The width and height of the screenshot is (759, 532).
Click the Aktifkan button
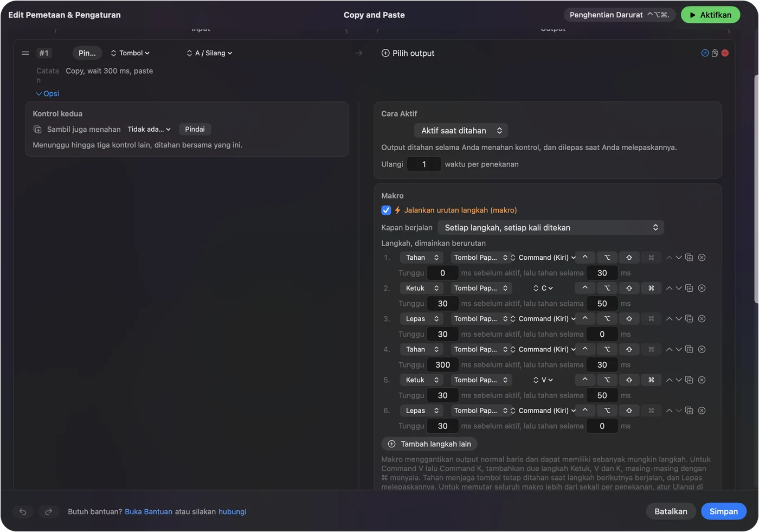[710, 15]
